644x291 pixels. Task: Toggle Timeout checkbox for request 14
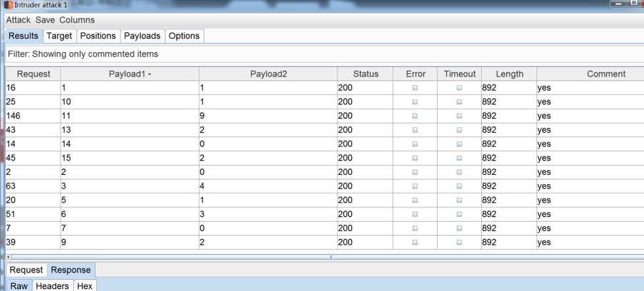click(459, 144)
